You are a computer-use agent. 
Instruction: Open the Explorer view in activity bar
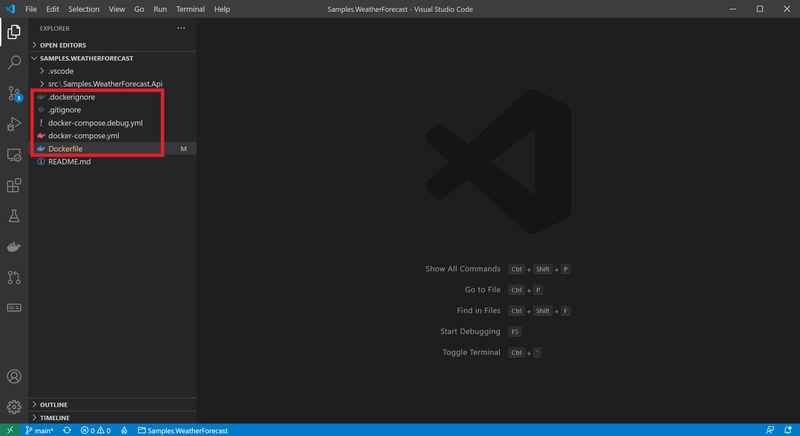(x=14, y=32)
